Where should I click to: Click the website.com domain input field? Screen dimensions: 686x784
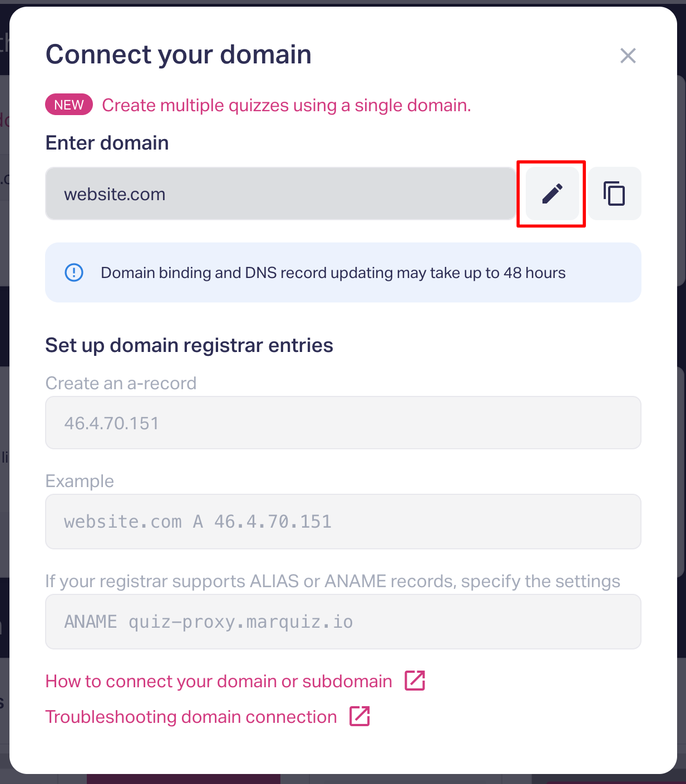click(x=280, y=194)
